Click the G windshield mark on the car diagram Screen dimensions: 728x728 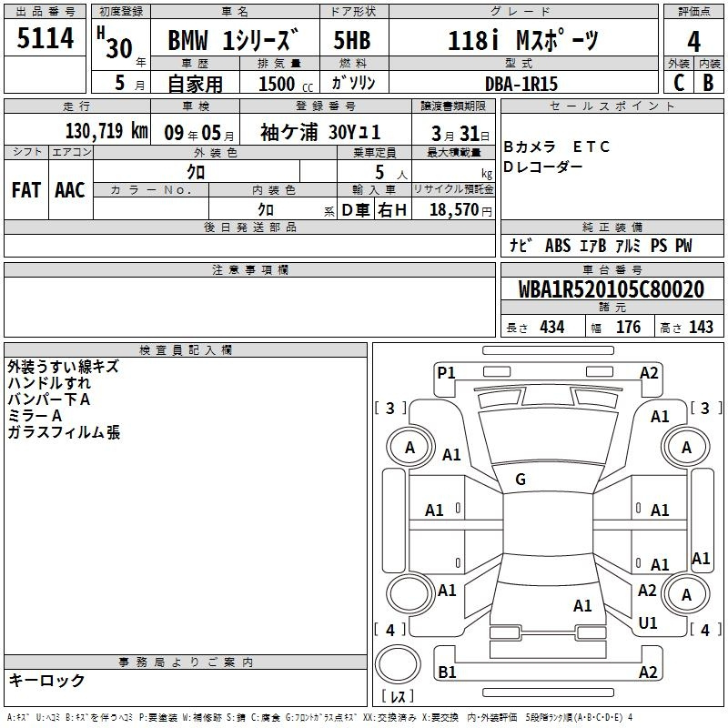520,480
